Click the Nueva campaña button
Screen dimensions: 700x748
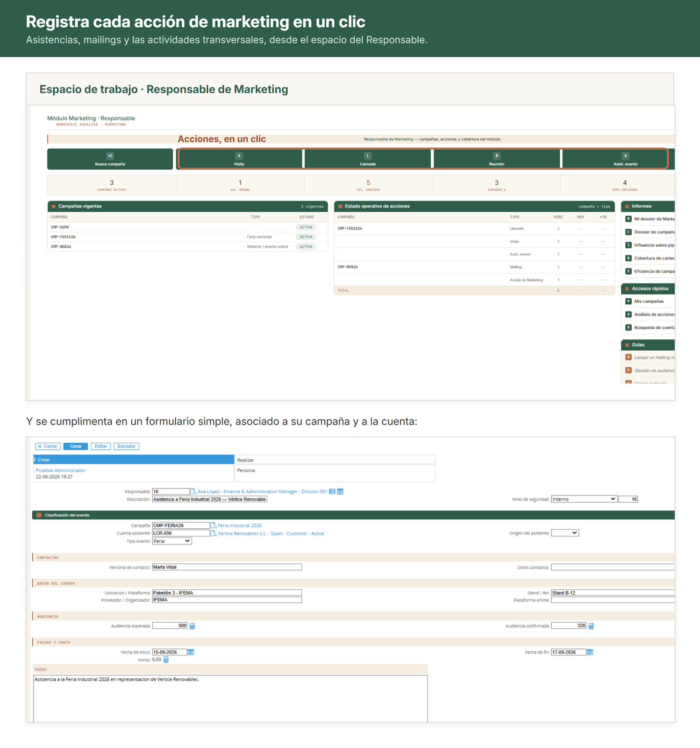(110, 159)
